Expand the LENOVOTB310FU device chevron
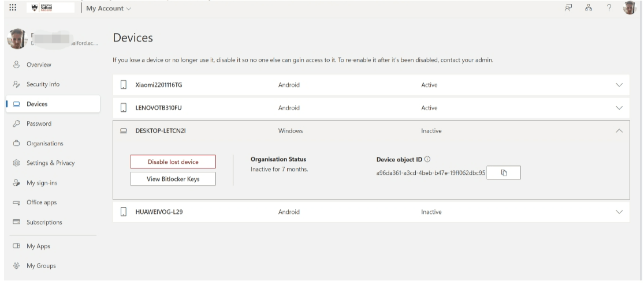The image size is (644, 289). click(x=619, y=108)
